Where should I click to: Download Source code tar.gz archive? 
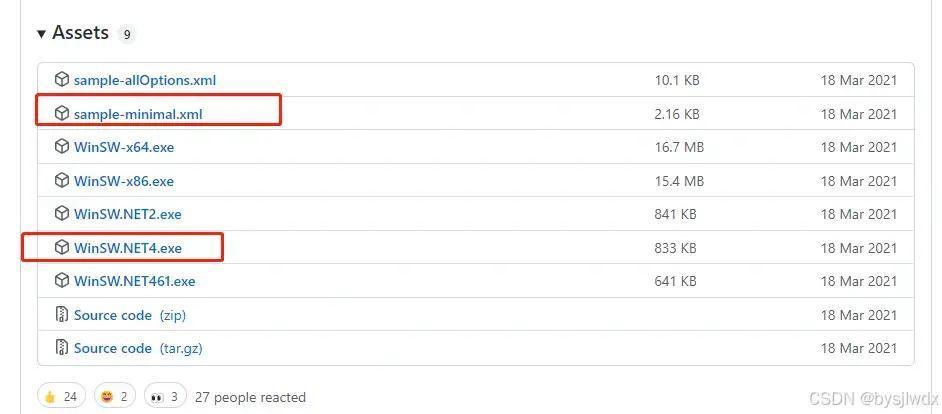click(x=138, y=349)
